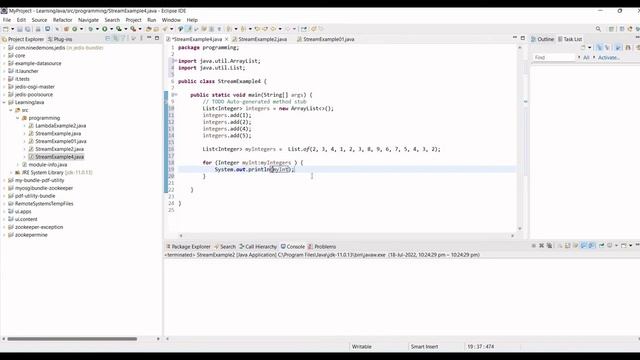Click the New file toolbar icon
This screenshot has height=360, width=640.
5,29
